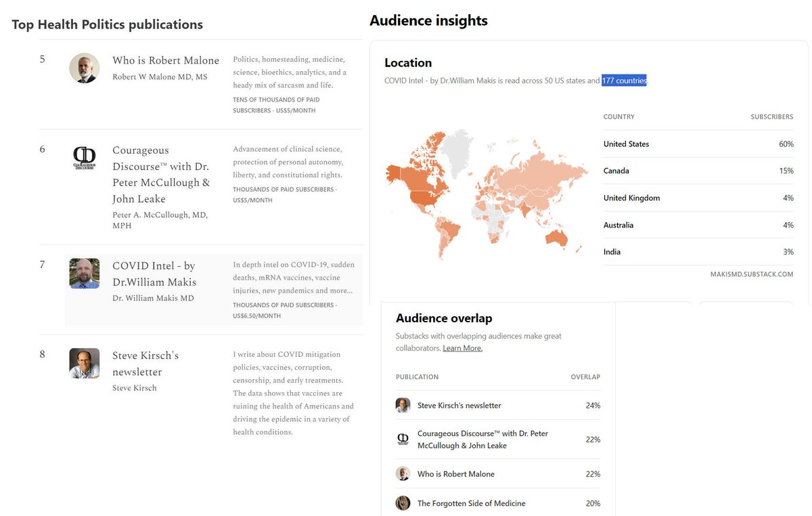Click the 3% subscribers value for India
This screenshot has width=812, height=516.
[x=788, y=252]
